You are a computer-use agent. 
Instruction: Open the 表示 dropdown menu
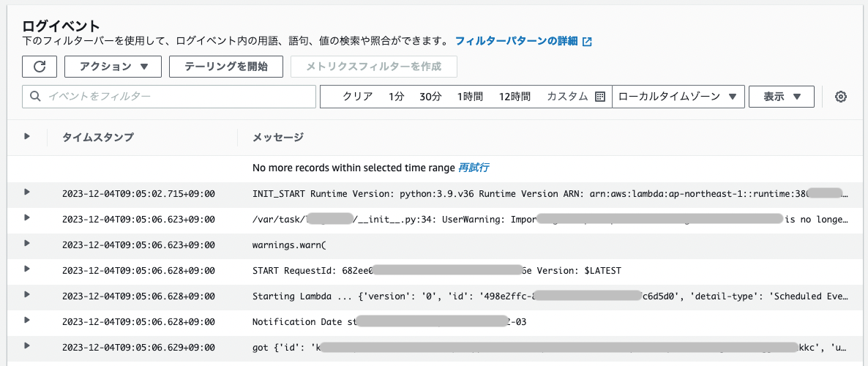pyautogui.click(x=781, y=97)
